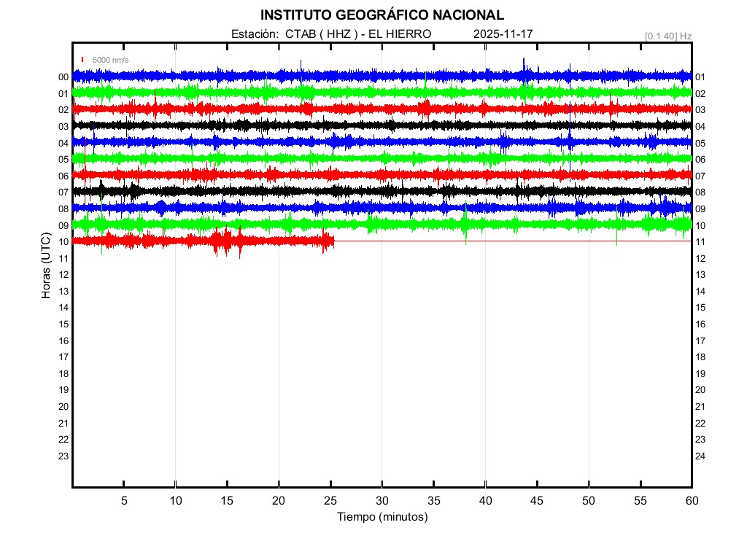747x560 pixels.
Task: Select the Estación CTAB (HHZ) - EL HIERRO label
Action: click(330, 34)
